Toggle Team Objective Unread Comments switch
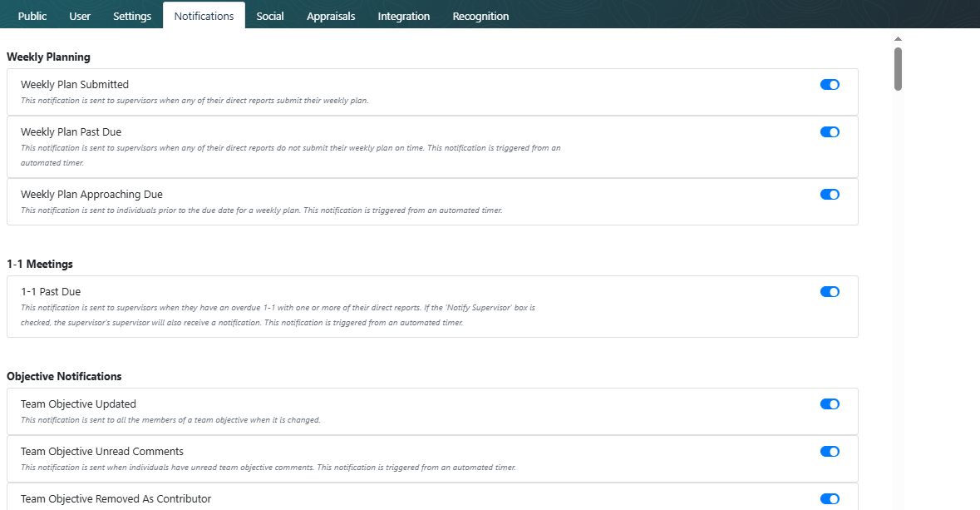980x510 pixels. point(830,452)
